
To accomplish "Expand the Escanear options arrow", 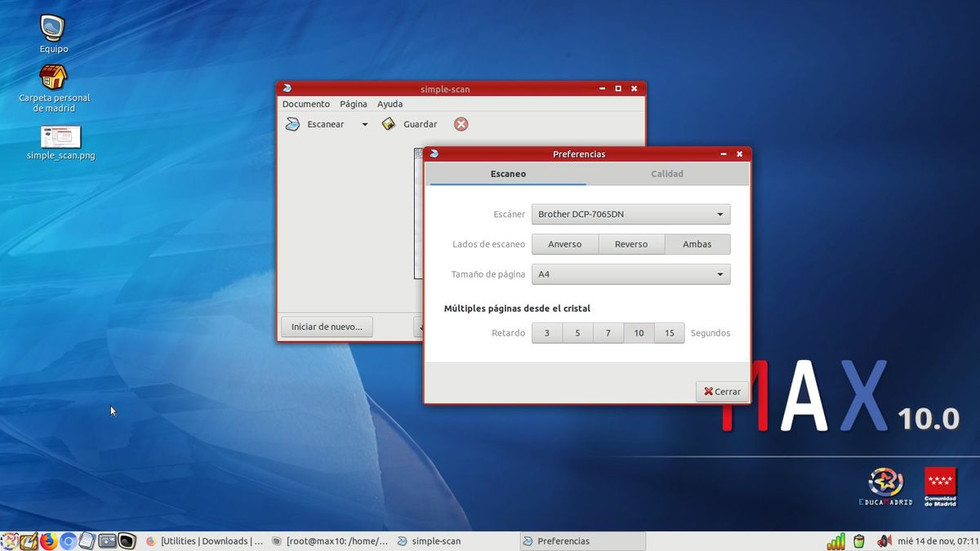I will tap(365, 125).
